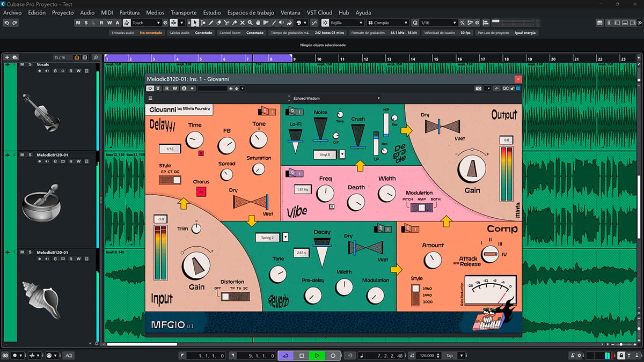The height and width of the screenshot is (362, 644).
Task: Click the Delay 1/16 time value box
Action: [x=170, y=149]
